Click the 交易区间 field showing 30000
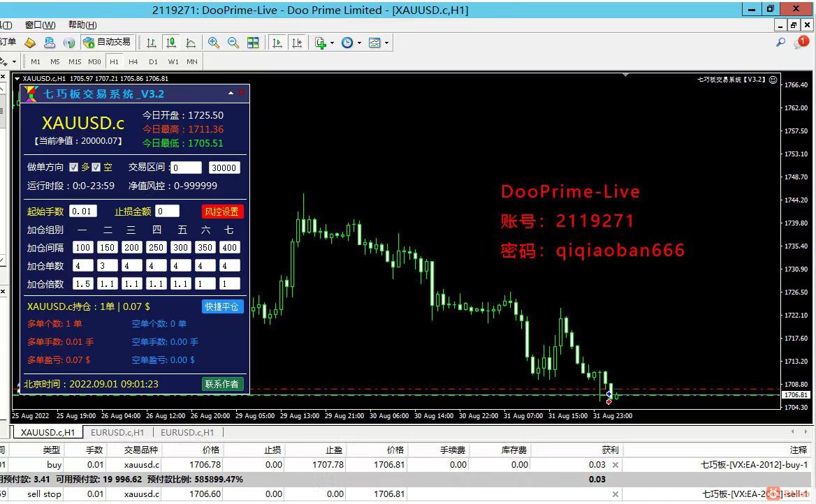 224,168
